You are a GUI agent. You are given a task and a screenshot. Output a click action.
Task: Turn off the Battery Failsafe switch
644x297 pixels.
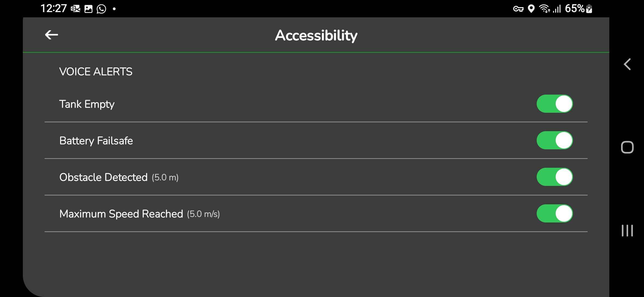pyautogui.click(x=554, y=141)
